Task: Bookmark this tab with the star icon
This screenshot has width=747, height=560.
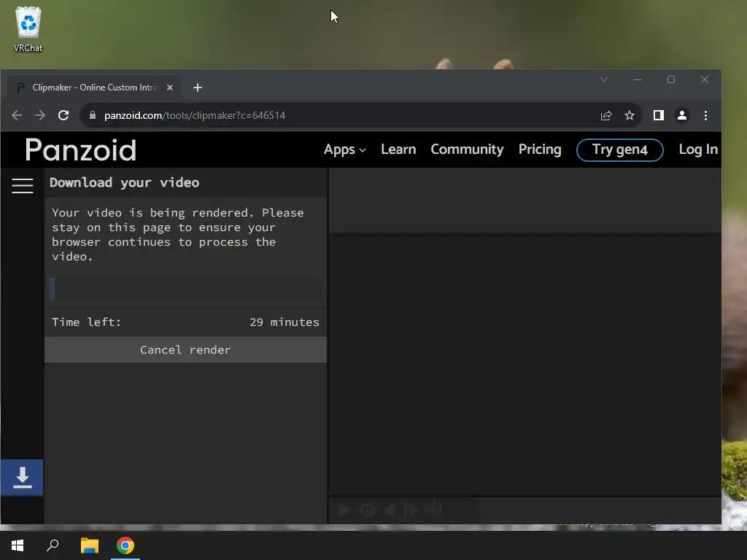Action: (630, 115)
